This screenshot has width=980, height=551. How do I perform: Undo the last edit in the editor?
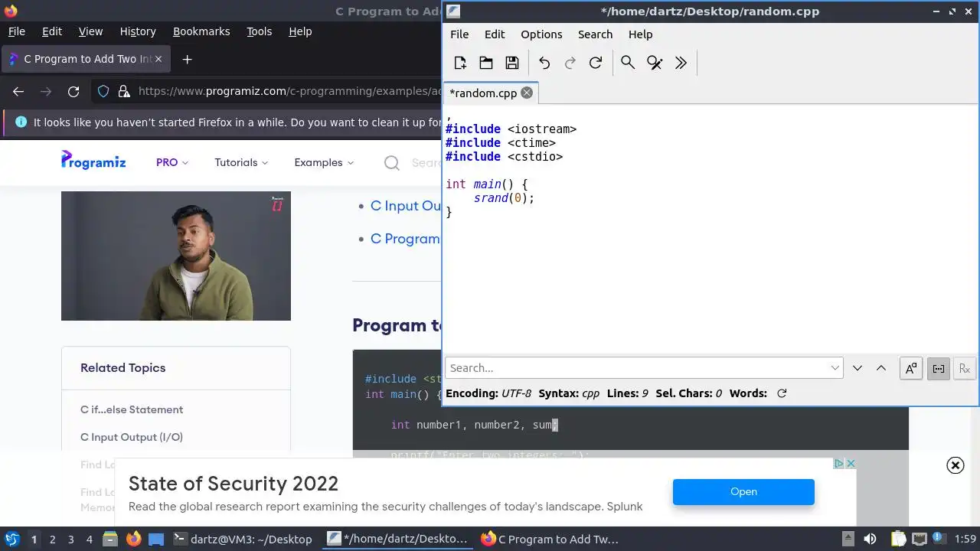544,63
